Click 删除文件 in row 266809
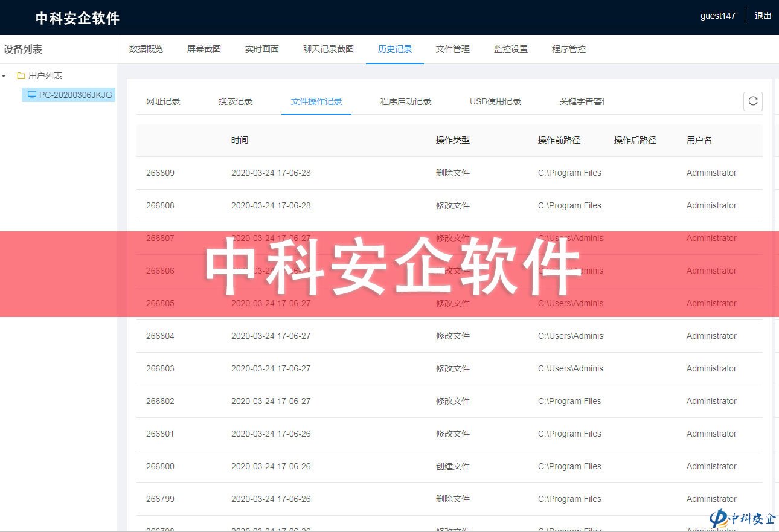Image resolution: width=779 pixels, height=532 pixels. [453, 173]
